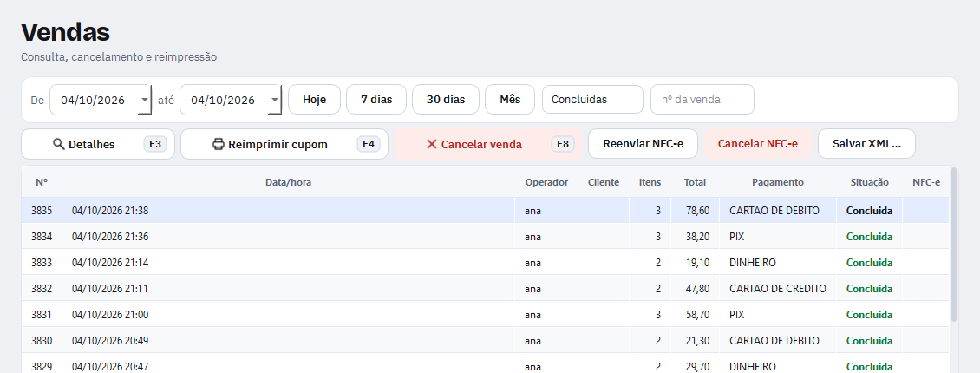Screen dimensions: 980x373
Task: Select sale number 3833
Action: pos(42,263)
